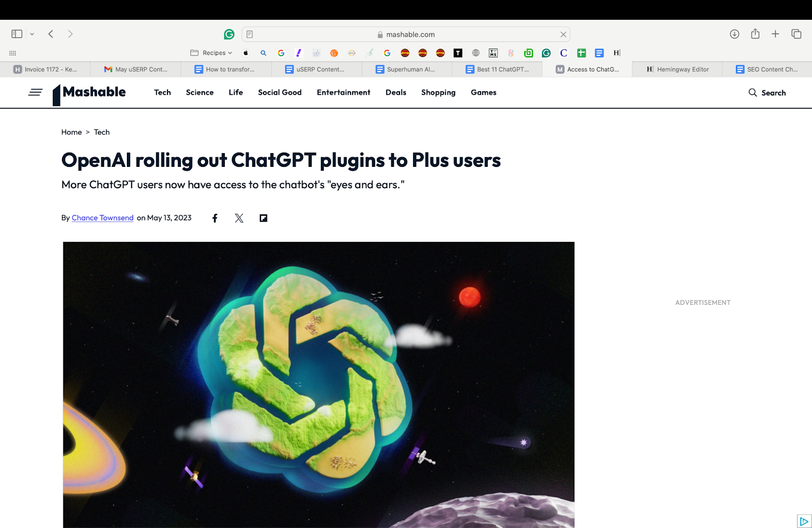Switch to the Superhuman AI... tab
The image size is (812, 528).
pyautogui.click(x=407, y=69)
